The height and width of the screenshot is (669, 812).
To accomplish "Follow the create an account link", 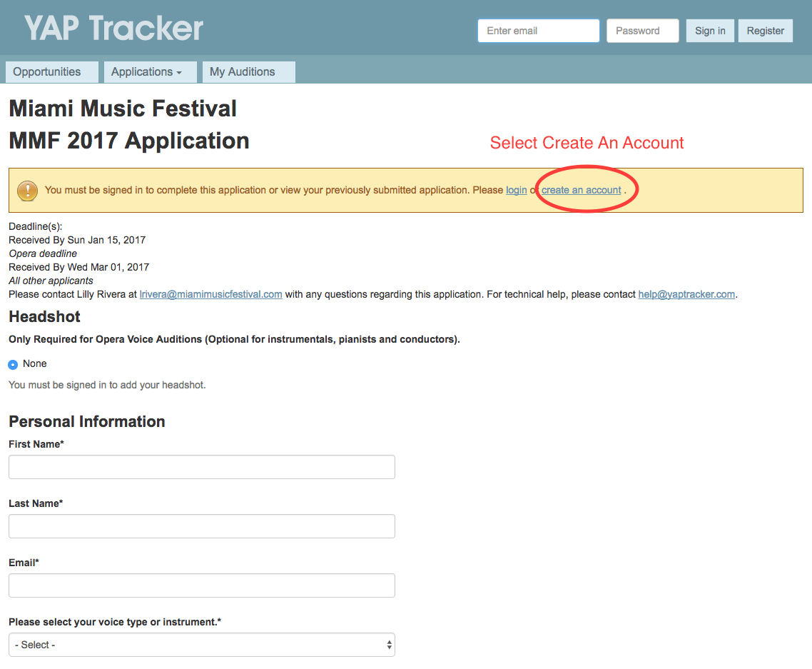I will (581, 190).
